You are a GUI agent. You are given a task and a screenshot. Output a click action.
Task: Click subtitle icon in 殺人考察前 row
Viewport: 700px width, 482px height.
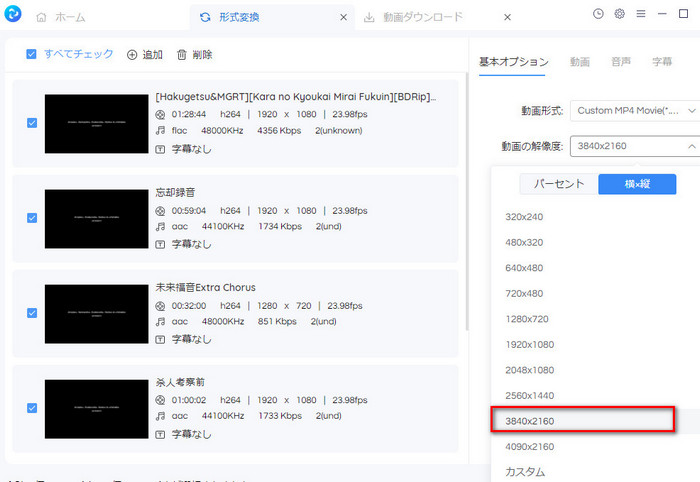click(x=160, y=435)
